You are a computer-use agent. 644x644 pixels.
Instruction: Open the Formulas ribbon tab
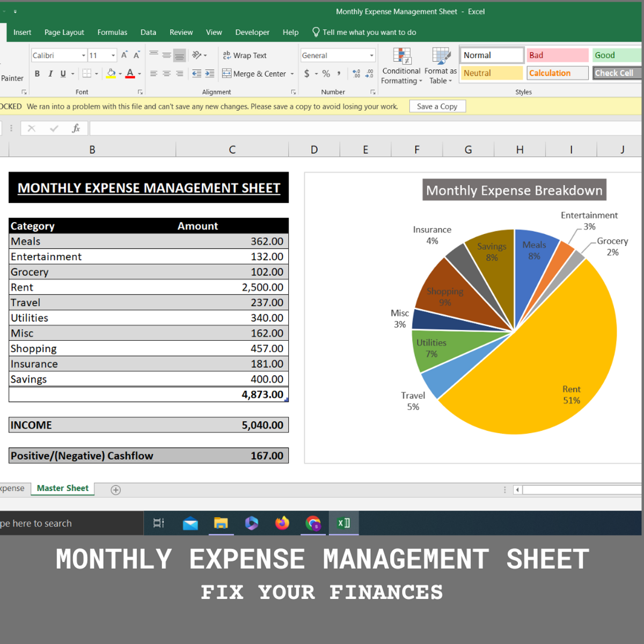point(112,32)
